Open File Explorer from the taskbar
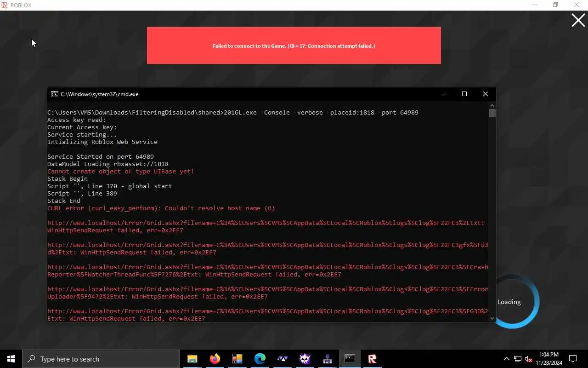 coord(192,359)
